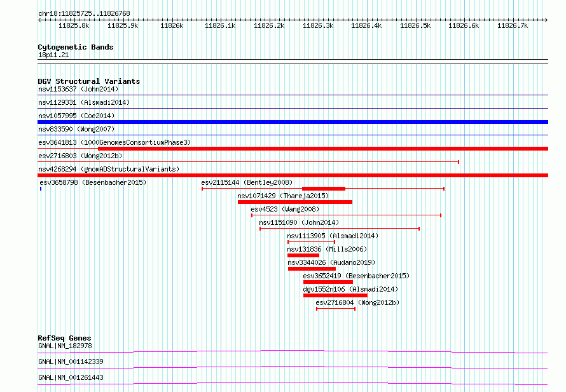Screen dimensions: 566x392
Task: Select nsv1113905 (Alsmadi2014) variant label
Action: pyautogui.click(x=333, y=236)
